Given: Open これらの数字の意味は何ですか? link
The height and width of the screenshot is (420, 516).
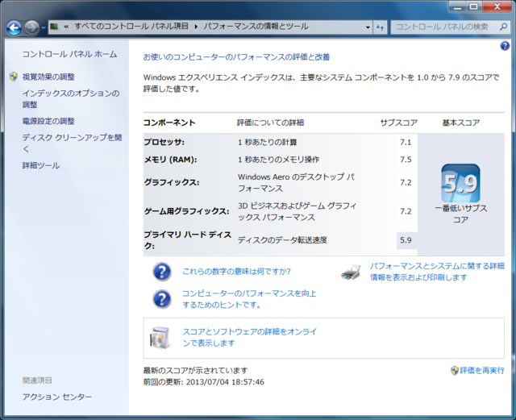Looking at the screenshot, I should point(236,272).
